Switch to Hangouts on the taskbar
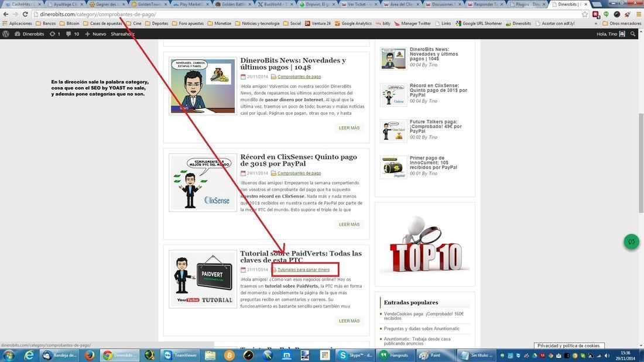 point(394,355)
